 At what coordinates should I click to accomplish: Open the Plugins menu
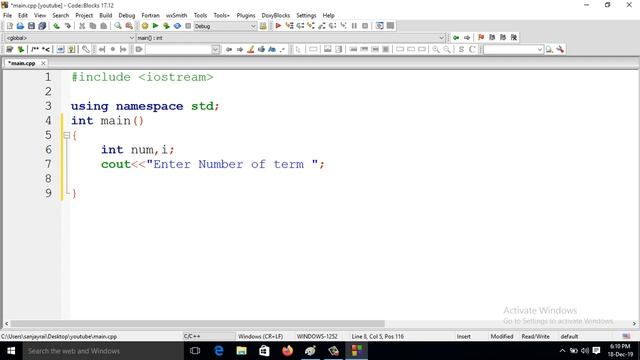(x=246, y=15)
